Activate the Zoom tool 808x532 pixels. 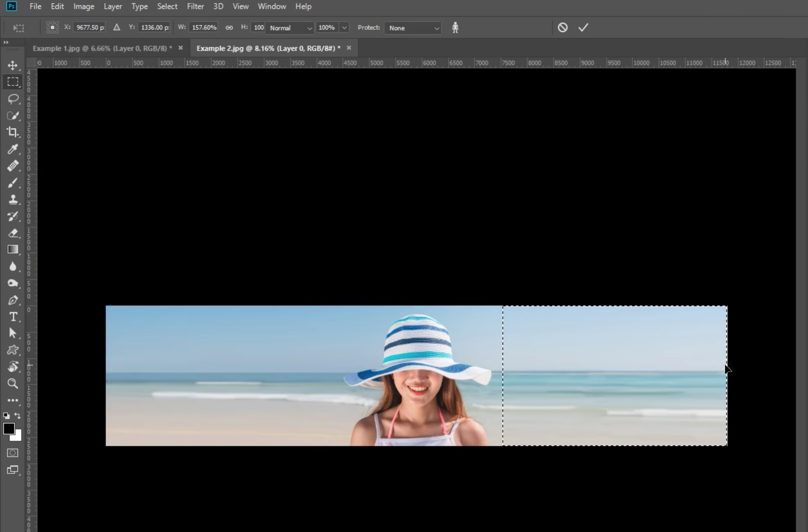(12, 383)
